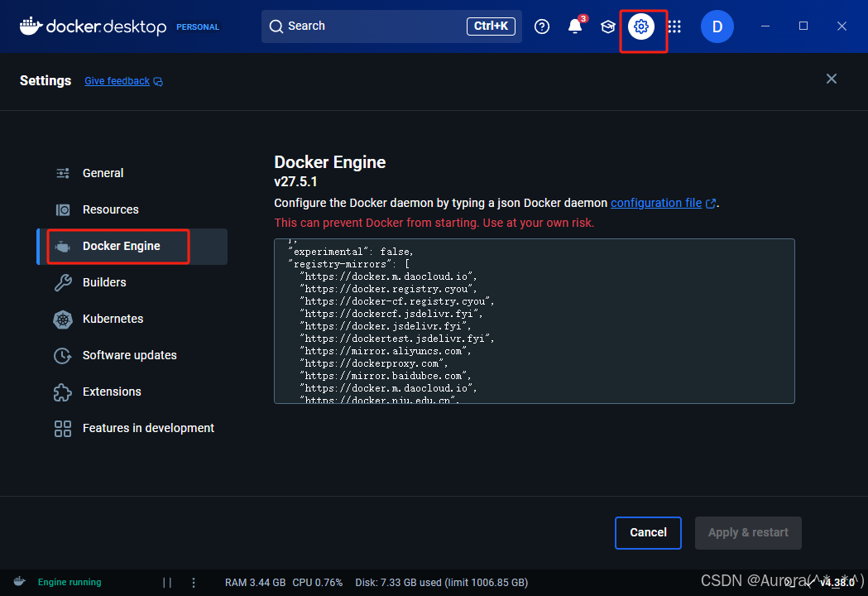
Task: Click the Apply & restart button
Action: [x=748, y=533]
